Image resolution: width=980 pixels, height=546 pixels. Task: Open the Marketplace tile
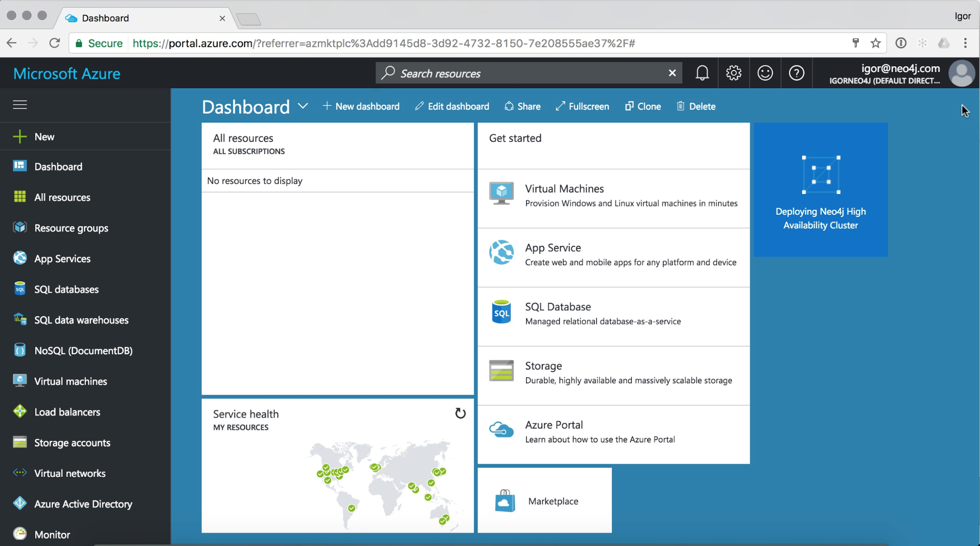click(x=545, y=500)
